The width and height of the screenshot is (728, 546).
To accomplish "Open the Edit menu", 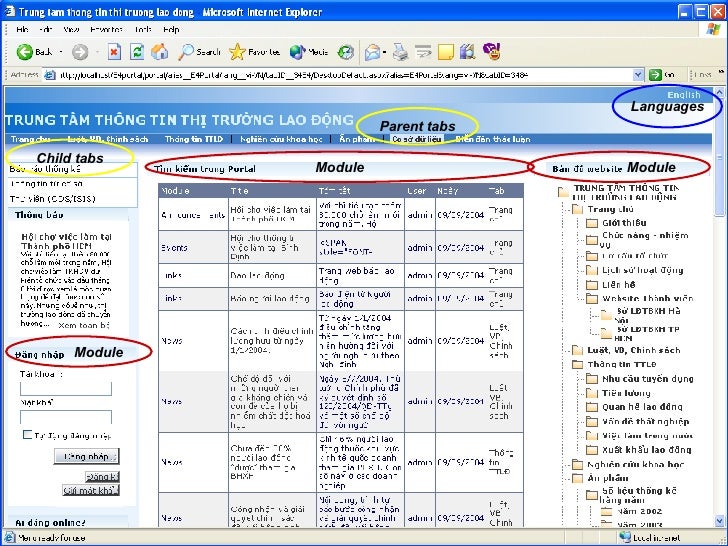I will coord(46,29).
